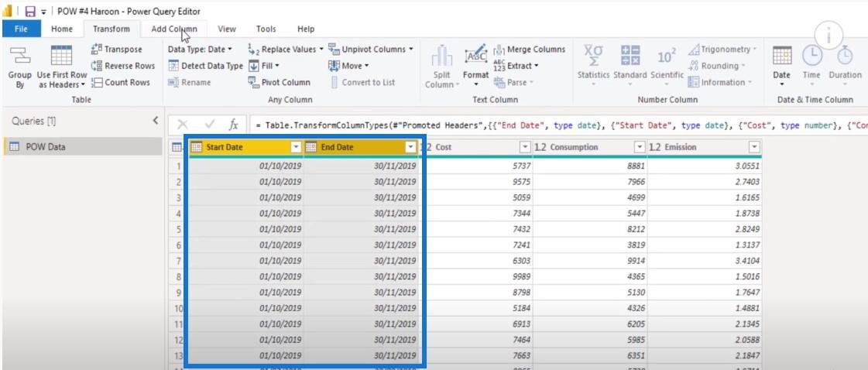The width and height of the screenshot is (868, 370).
Task: Click Count Rows in Table group
Action: pos(121,82)
